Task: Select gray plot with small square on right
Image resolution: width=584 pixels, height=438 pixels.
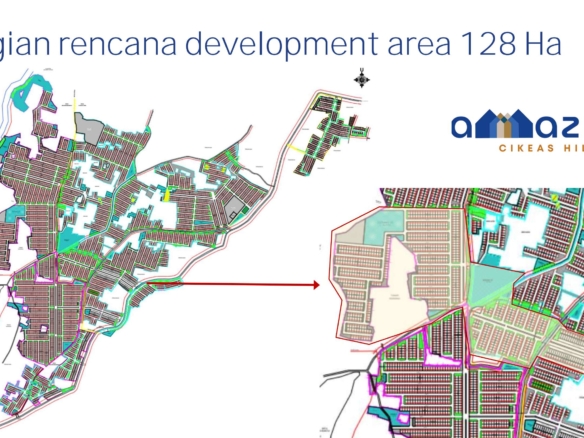Action: click(234, 210)
